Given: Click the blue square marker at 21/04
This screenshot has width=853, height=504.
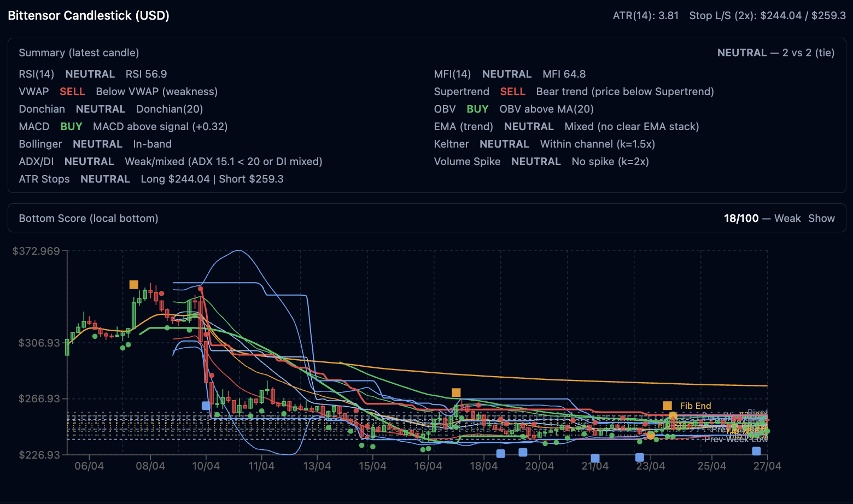Looking at the screenshot, I should pyautogui.click(x=595, y=458).
